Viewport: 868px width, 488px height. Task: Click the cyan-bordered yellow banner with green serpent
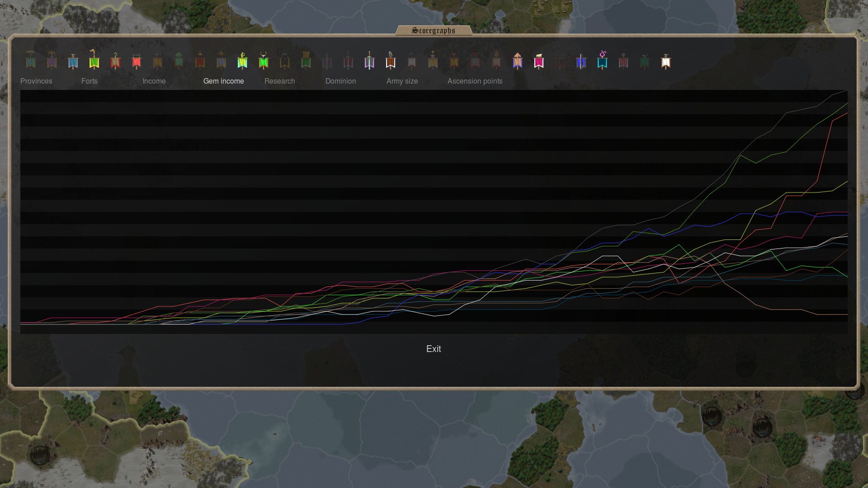[x=242, y=60]
